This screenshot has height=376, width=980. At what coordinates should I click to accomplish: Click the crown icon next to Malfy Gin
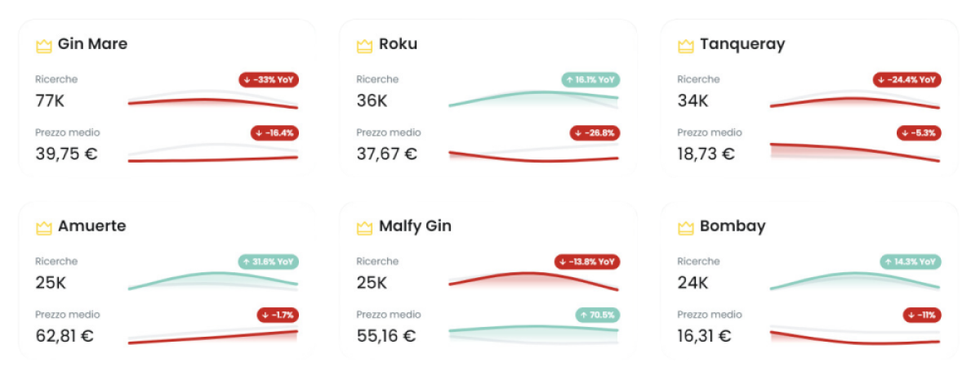(x=364, y=227)
